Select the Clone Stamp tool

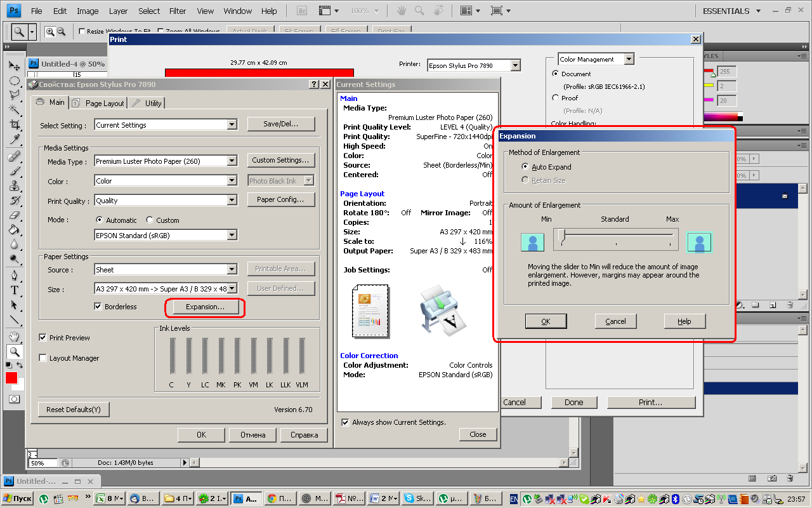[x=14, y=186]
